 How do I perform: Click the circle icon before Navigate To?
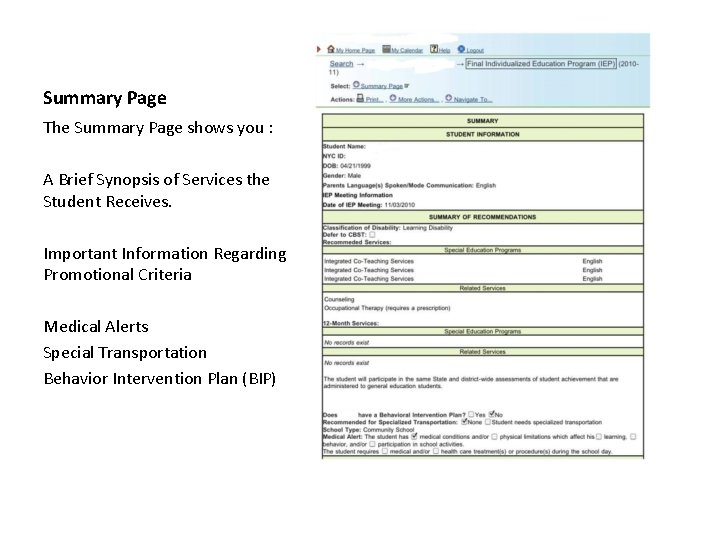click(449, 98)
